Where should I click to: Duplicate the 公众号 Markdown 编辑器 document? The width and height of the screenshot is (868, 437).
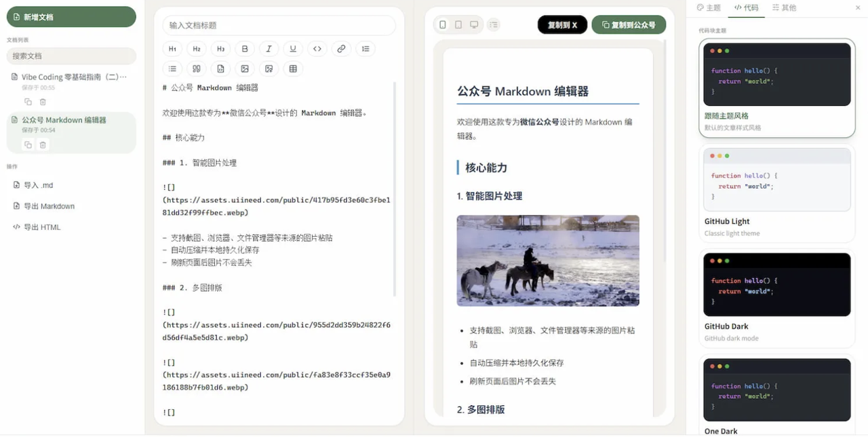tap(28, 145)
